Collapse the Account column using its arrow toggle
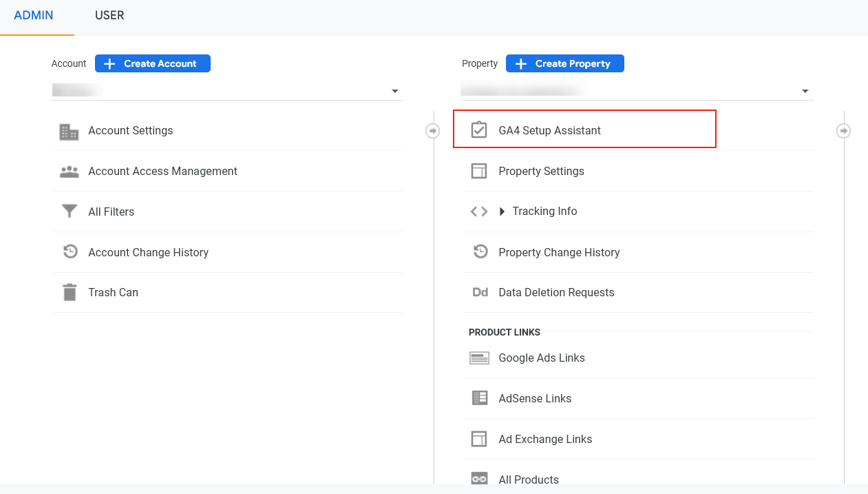868x494 pixels. (432, 130)
